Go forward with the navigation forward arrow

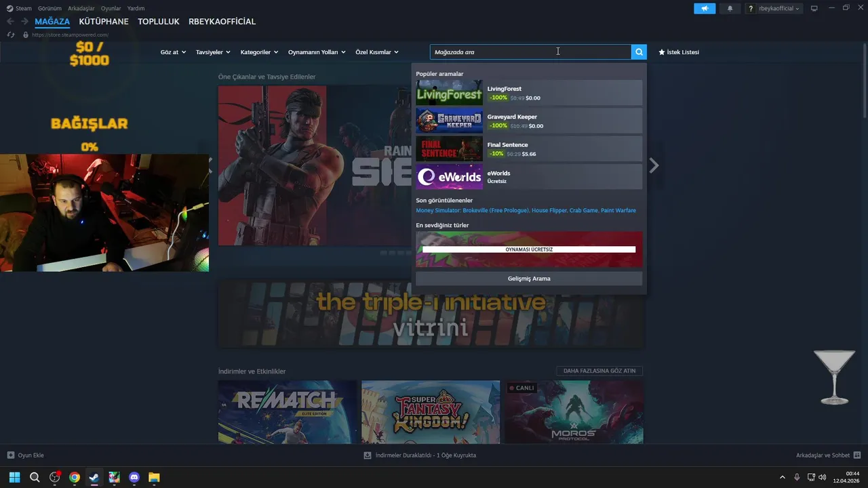pyautogui.click(x=24, y=22)
